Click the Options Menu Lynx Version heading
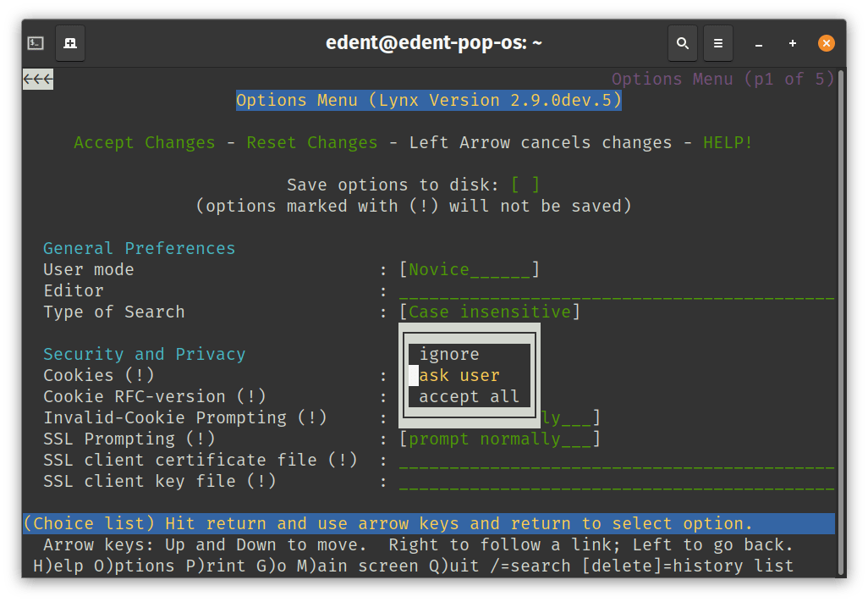 (x=429, y=100)
